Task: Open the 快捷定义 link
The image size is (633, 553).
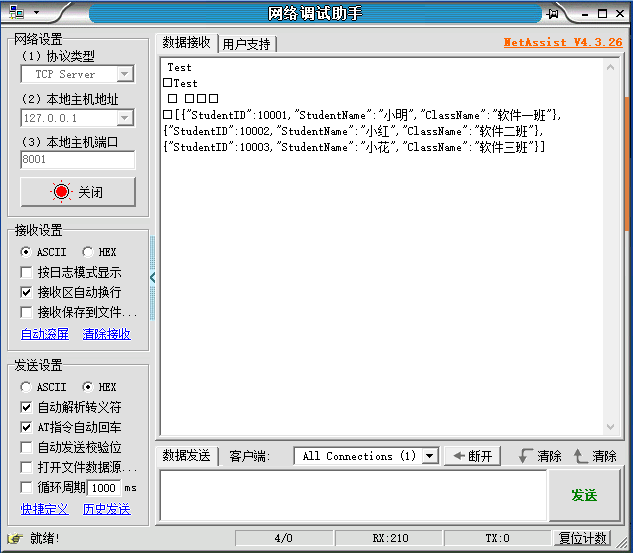Action: point(45,509)
